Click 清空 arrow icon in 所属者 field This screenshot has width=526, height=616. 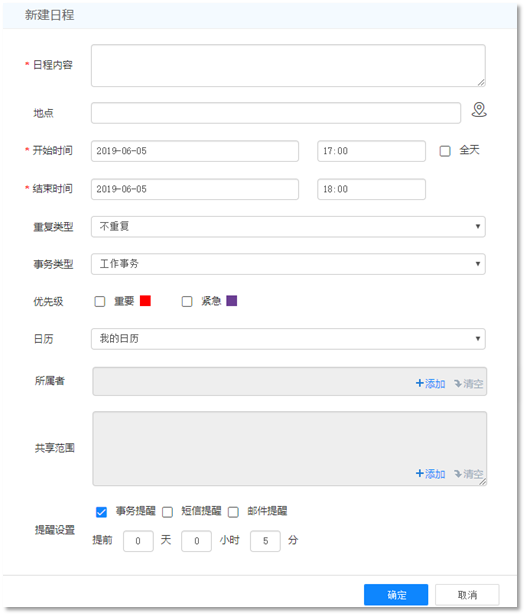(x=458, y=383)
